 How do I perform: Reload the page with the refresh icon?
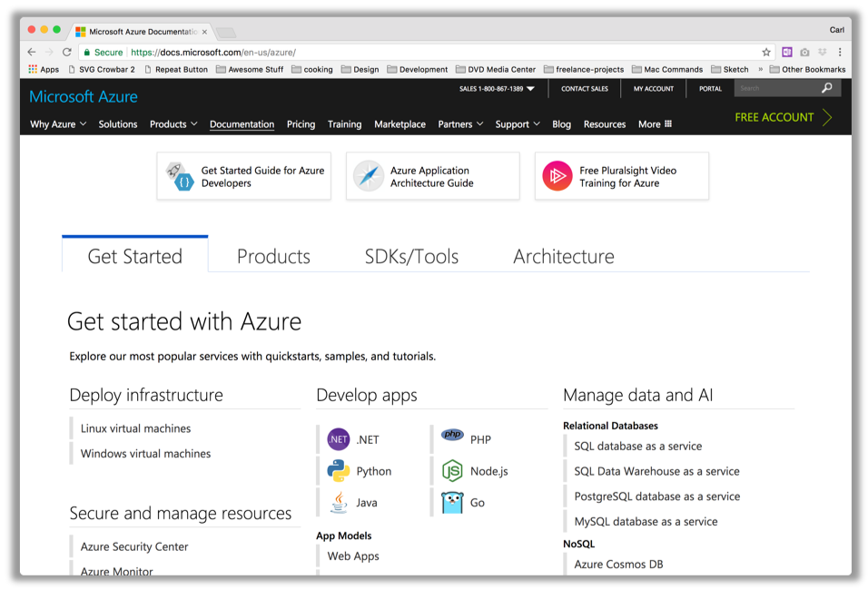67,52
